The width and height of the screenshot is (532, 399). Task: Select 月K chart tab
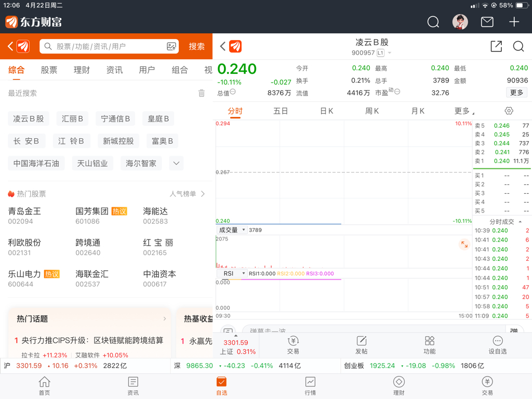[x=418, y=111]
